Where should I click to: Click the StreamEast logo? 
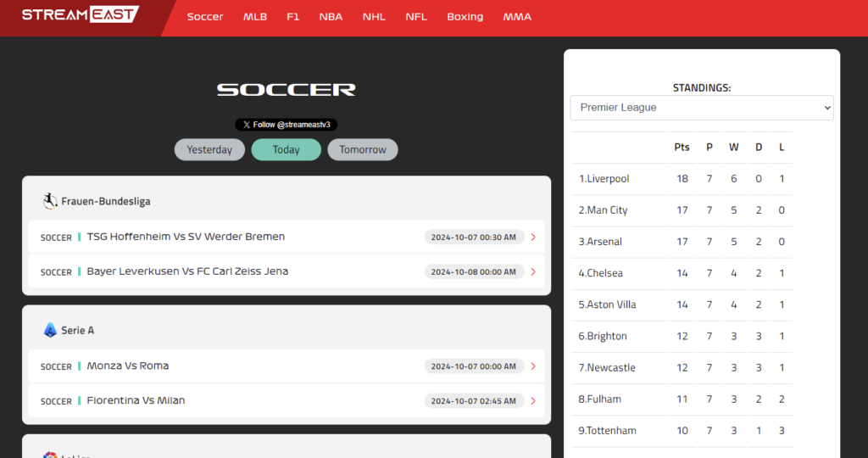pyautogui.click(x=80, y=15)
